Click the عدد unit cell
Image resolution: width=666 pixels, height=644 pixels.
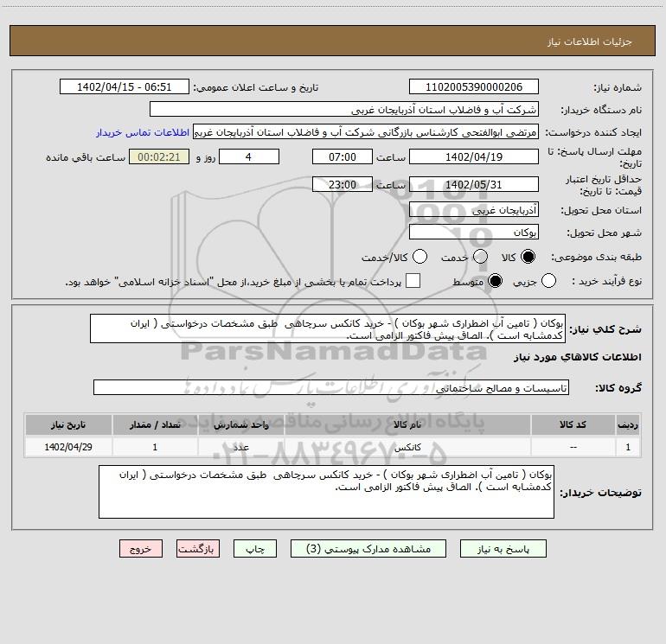click(240, 447)
